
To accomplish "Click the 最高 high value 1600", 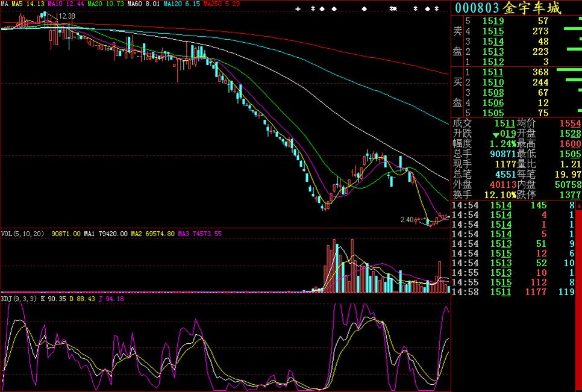I will point(571,144).
